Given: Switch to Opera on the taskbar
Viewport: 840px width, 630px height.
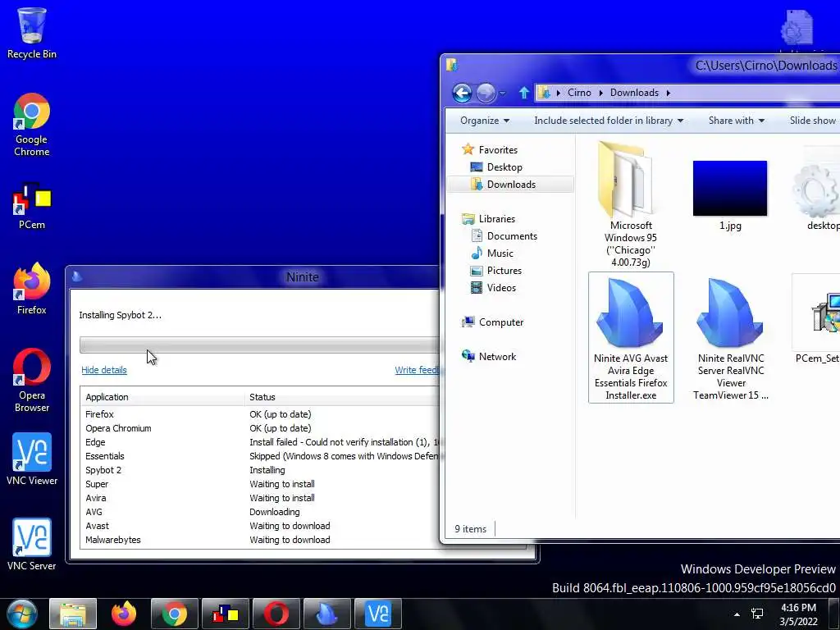Looking at the screenshot, I should point(276,614).
